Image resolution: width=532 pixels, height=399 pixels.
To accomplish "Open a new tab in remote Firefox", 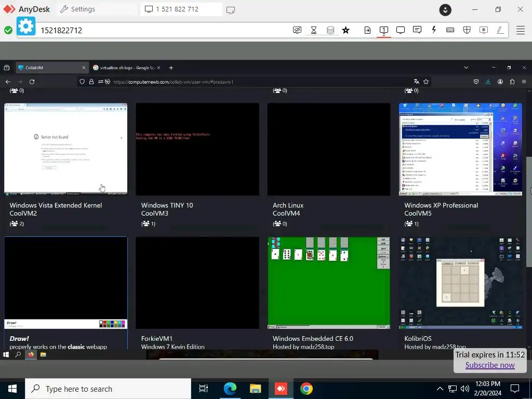I will 171,68.
